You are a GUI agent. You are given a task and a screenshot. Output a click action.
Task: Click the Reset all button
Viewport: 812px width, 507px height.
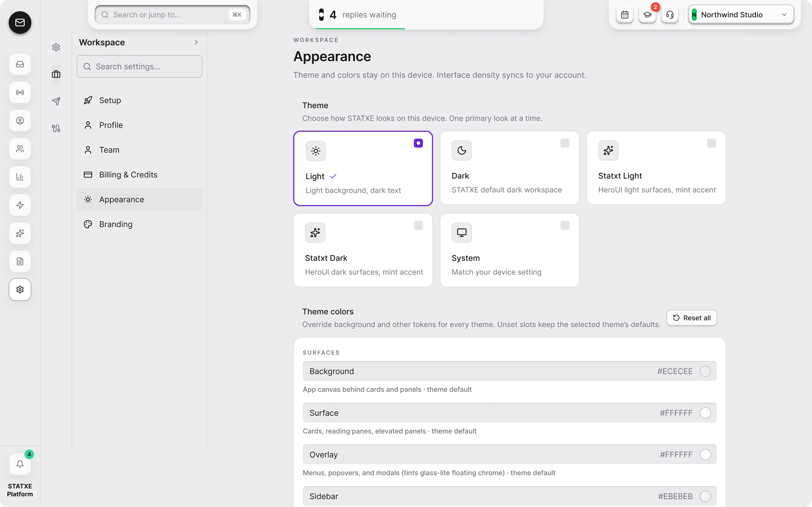pyautogui.click(x=692, y=318)
